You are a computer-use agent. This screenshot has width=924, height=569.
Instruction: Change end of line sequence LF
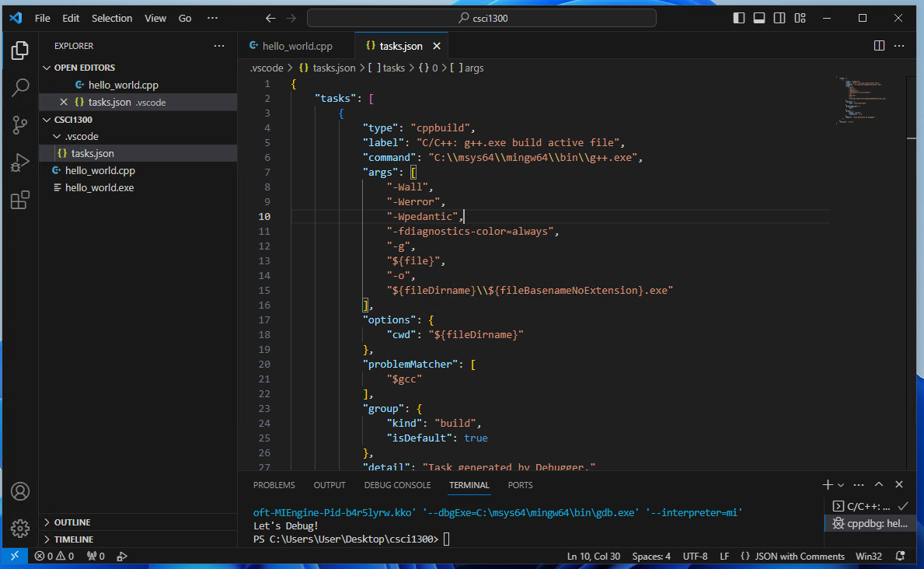724,556
